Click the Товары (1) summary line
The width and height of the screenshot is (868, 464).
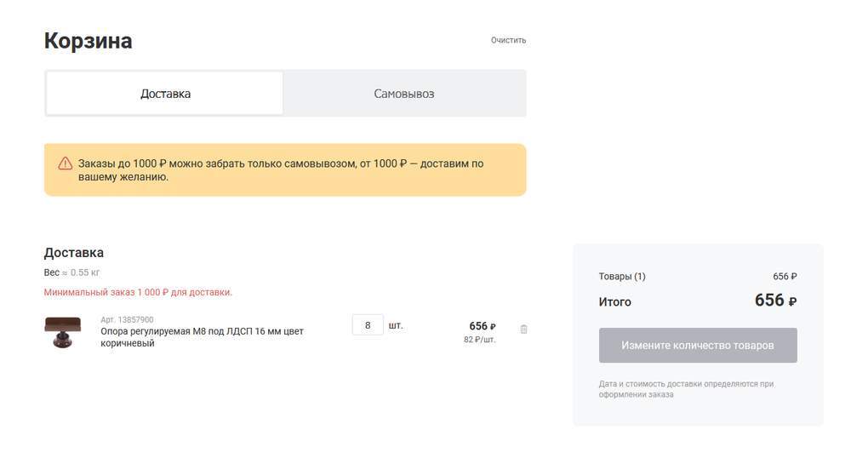[622, 277]
